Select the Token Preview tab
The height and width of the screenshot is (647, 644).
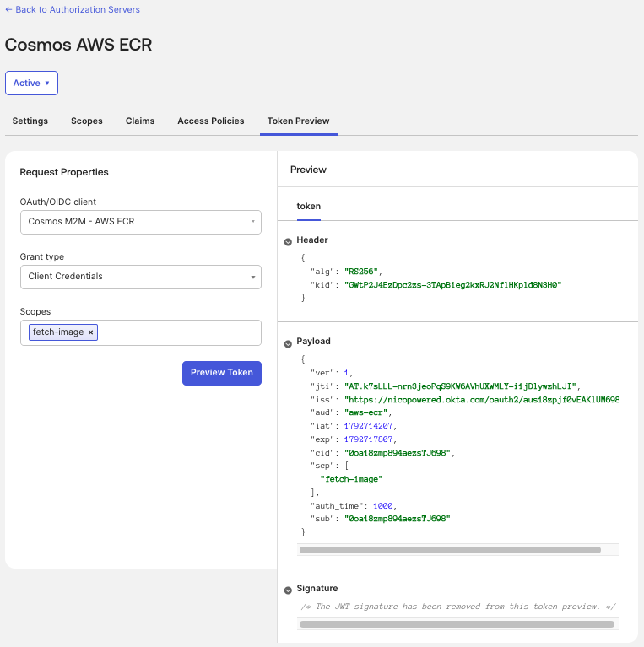[x=299, y=121]
